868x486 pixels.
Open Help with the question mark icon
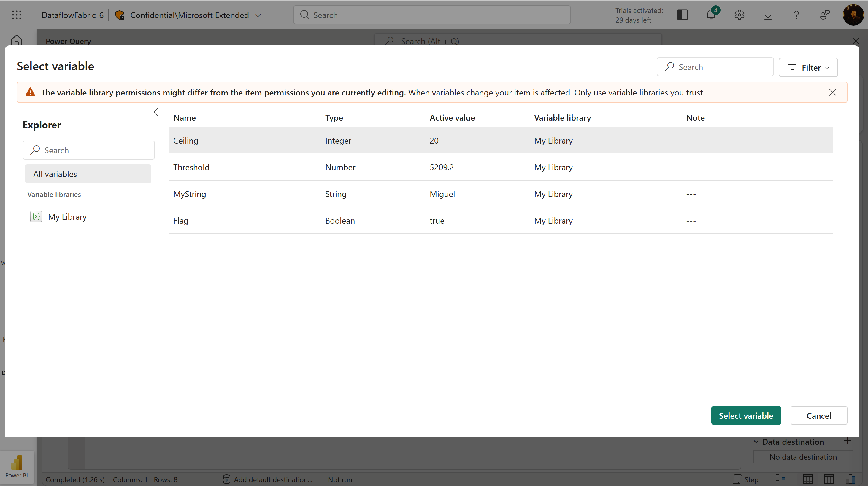796,15
